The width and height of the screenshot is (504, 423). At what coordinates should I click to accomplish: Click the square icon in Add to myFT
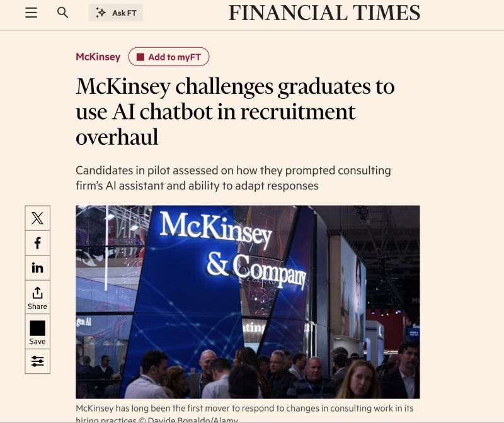tap(140, 57)
